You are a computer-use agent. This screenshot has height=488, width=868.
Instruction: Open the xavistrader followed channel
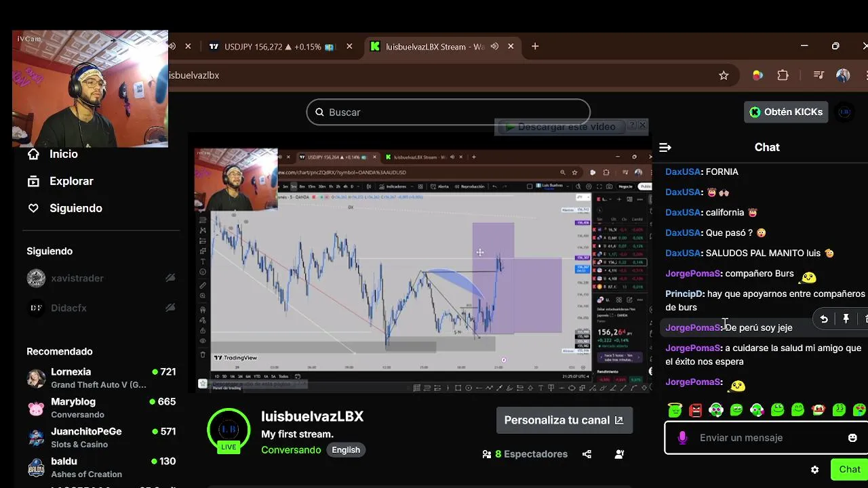100,278
